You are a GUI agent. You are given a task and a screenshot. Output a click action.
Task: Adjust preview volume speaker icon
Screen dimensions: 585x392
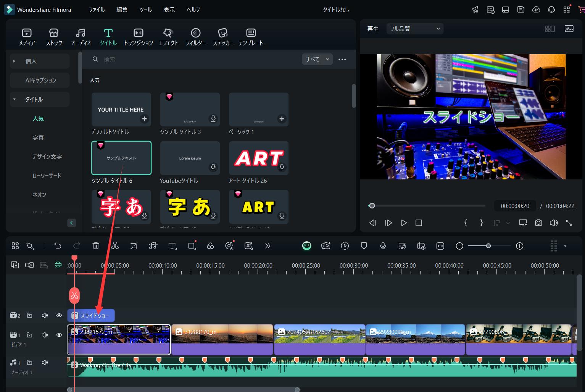[554, 223]
